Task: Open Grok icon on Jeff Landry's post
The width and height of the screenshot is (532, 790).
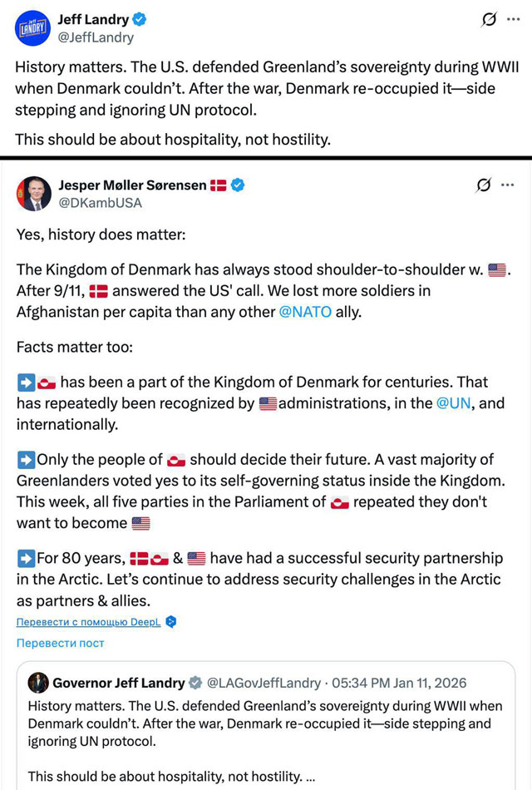Action: (x=490, y=20)
